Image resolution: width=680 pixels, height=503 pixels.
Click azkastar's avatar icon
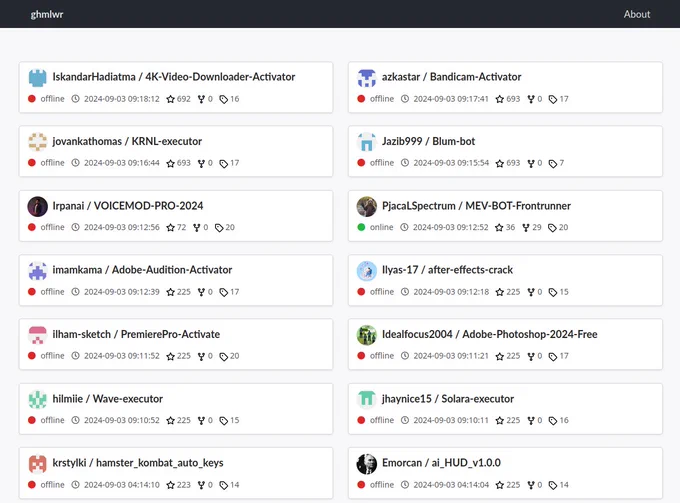(367, 78)
